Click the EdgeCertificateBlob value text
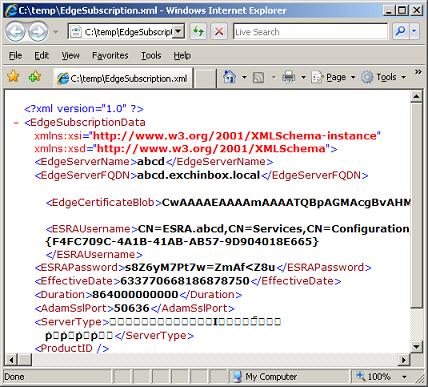The width and height of the screenshot is (428, 387). [x=286, y=202]
